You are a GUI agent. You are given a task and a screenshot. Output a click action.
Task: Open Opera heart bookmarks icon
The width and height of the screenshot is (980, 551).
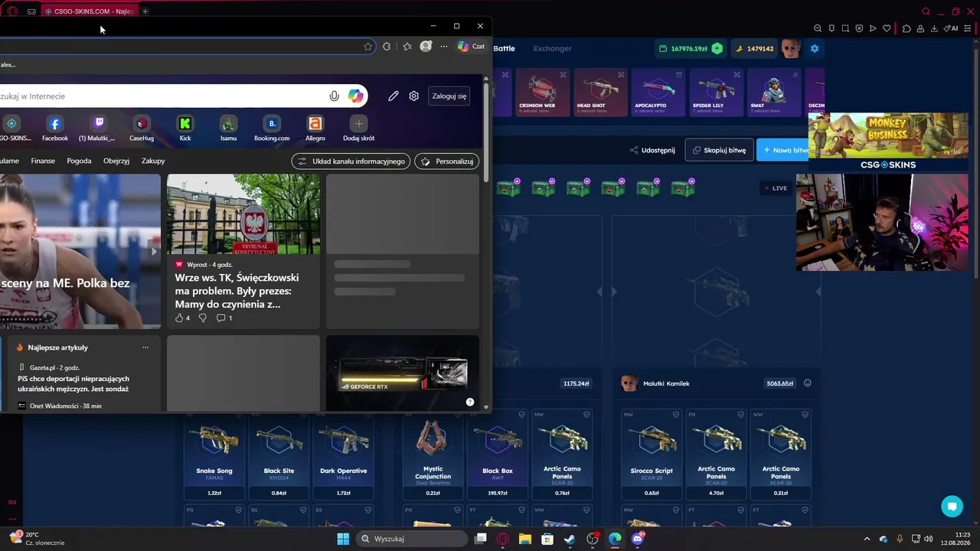click(x=887, y=28)
